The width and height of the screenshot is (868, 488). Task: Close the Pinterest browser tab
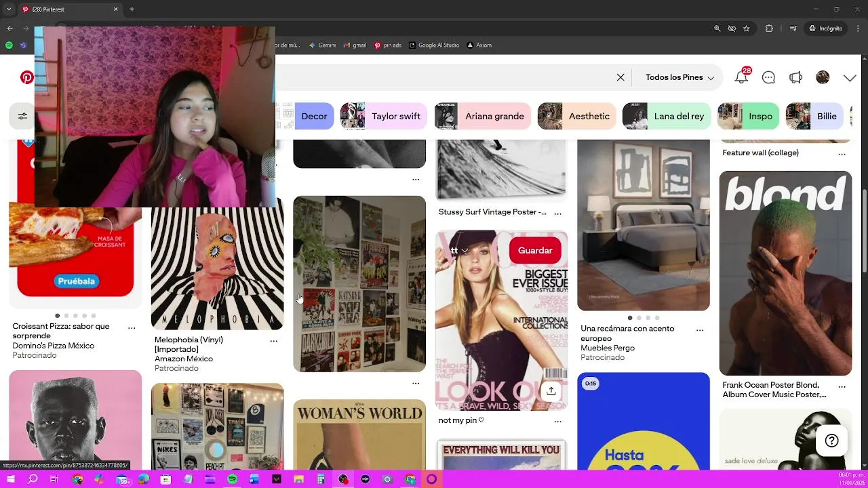(115, 9)
